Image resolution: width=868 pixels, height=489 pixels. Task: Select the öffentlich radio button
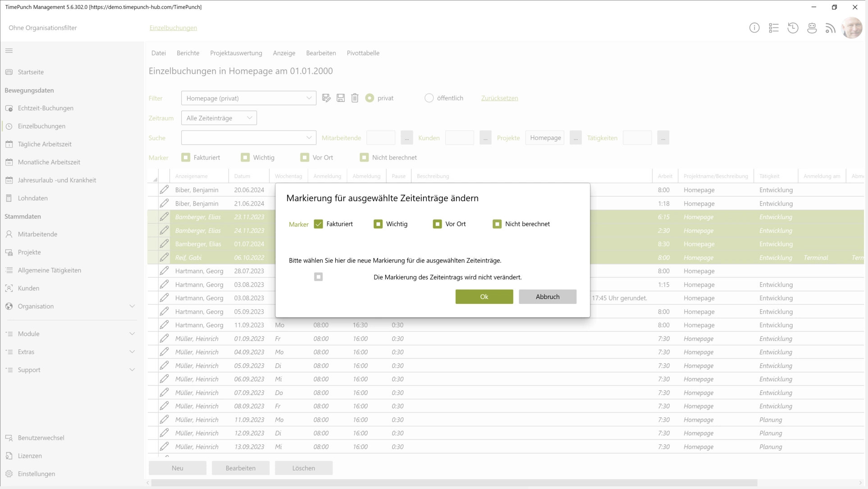click(429, 98)
